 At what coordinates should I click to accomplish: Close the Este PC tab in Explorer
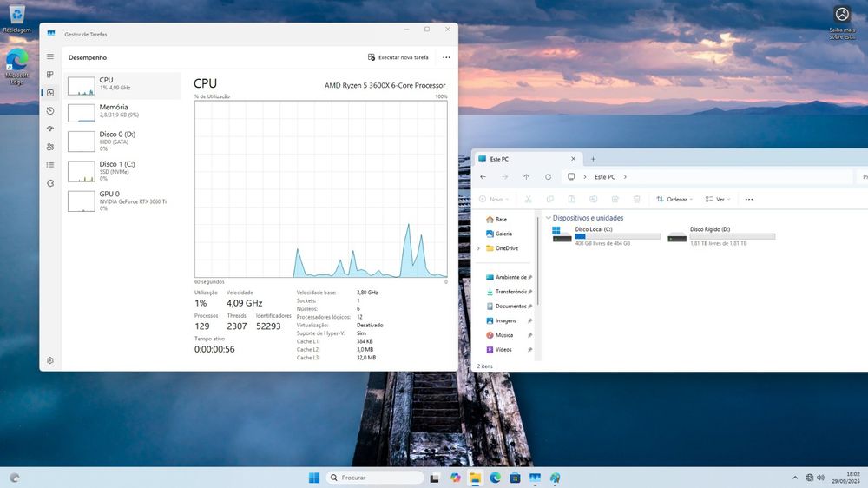[573, 159]
